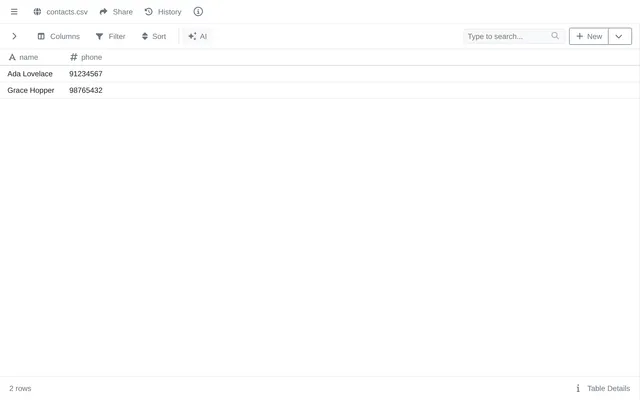Launch the AI assistant button

point(198,36)
